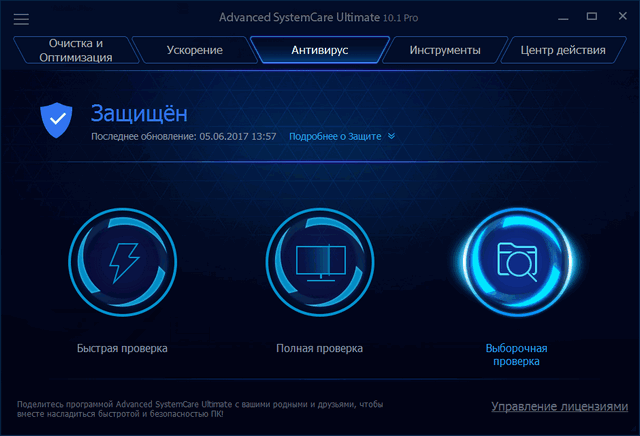Screen dimensions: 640x436
Task: Select the Антивирус tab
Action: pos(320,50)
